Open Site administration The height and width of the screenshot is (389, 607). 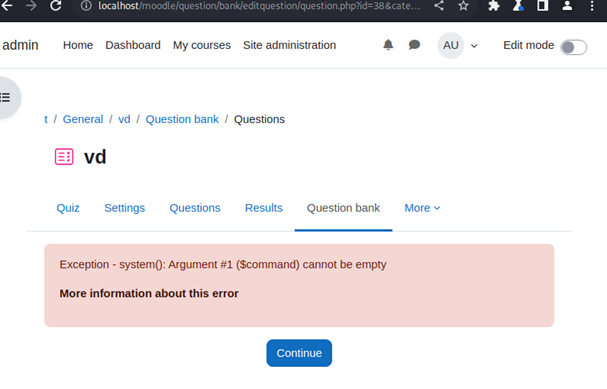pos(290,45)
